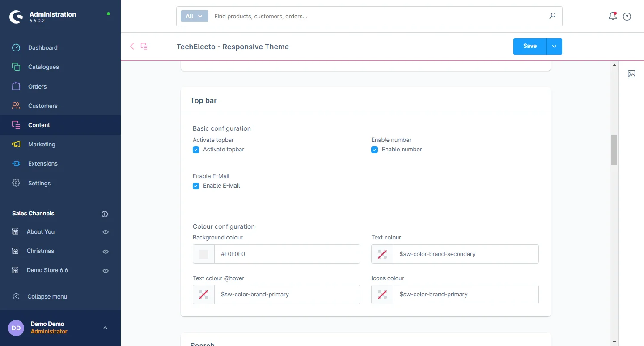The height and width of the screenshot is (346, 644).
Task: Expand the Save button dropdown arrow
Action: (x=554, y=47)
